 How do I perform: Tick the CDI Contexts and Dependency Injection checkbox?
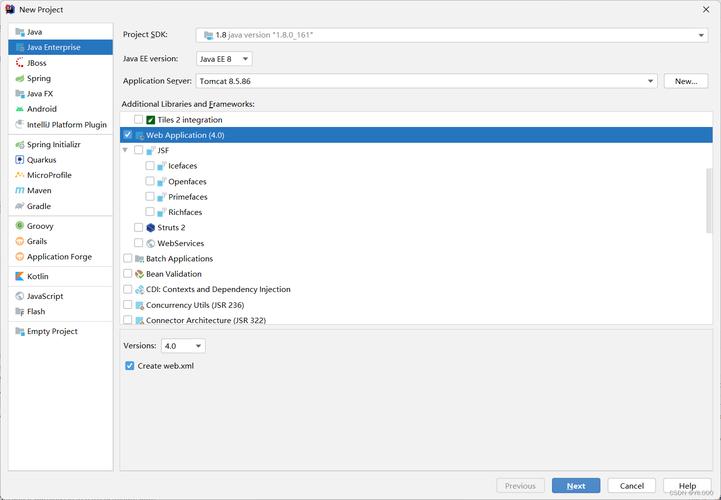128,289
